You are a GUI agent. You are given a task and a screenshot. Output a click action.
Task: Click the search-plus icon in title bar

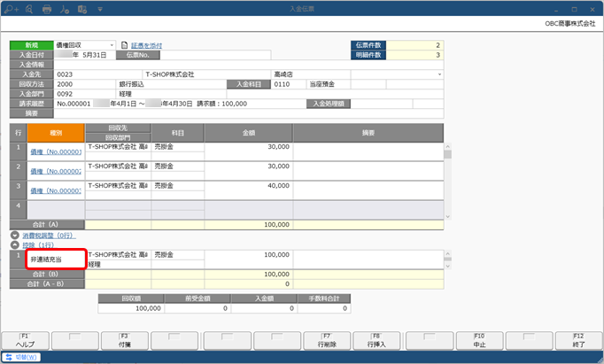click(12, 9)
